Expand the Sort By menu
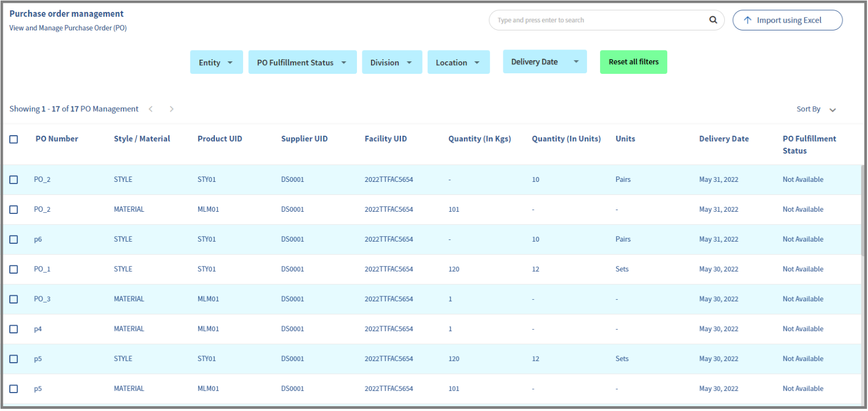This screenshot has height=411, width=868. [816, 109]
